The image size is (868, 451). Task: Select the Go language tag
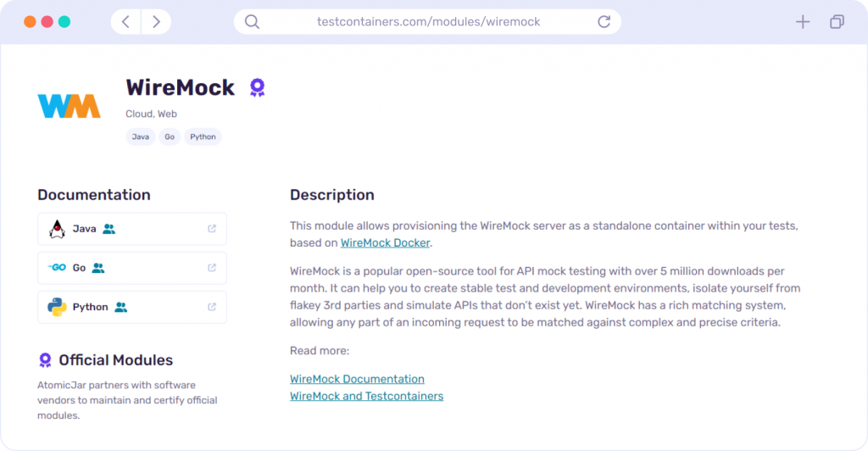pos(170,136)
